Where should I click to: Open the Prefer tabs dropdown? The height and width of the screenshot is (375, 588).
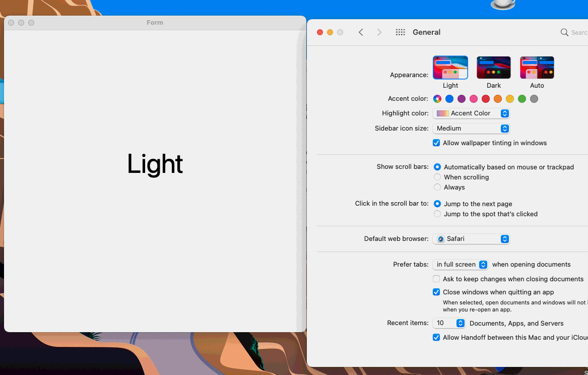coord(460,265)
